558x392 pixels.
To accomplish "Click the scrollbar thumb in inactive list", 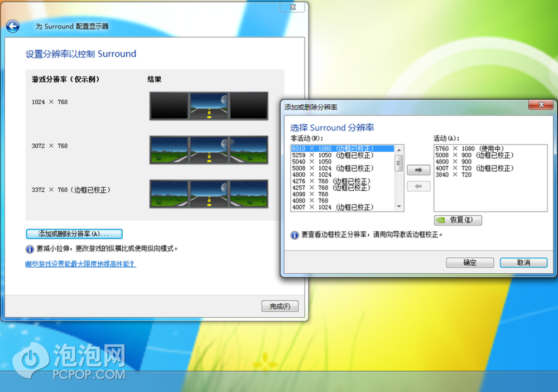I will tap(399, 163).
